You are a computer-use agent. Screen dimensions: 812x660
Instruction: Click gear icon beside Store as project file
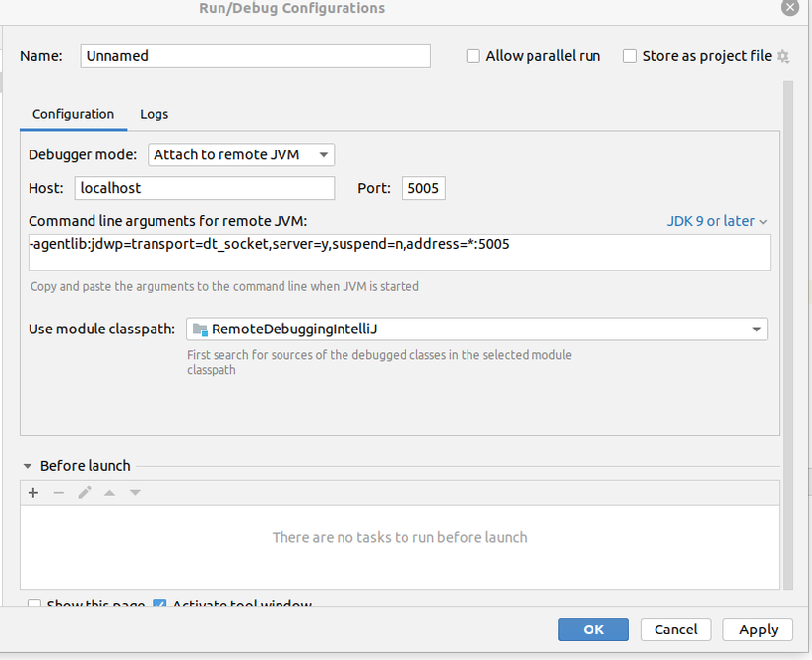[783, 57]
